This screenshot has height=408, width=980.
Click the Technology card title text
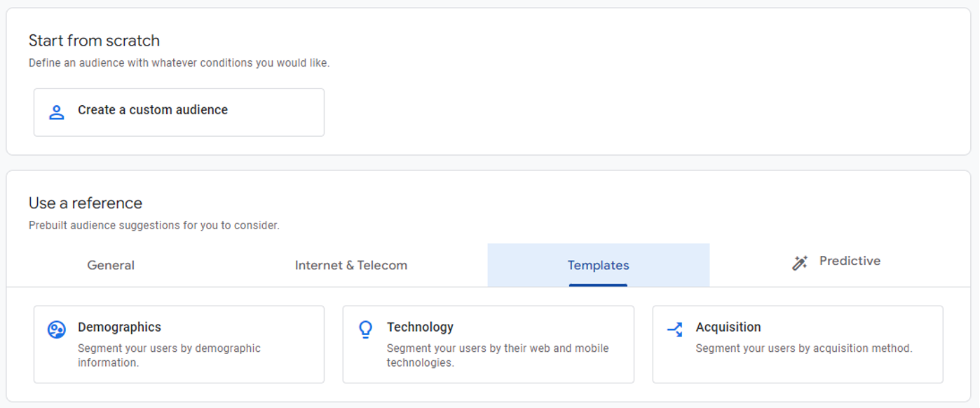(x=419, y=326)
